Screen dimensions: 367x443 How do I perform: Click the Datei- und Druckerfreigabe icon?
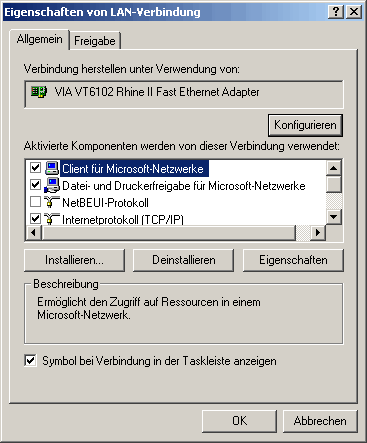point(52,185)
